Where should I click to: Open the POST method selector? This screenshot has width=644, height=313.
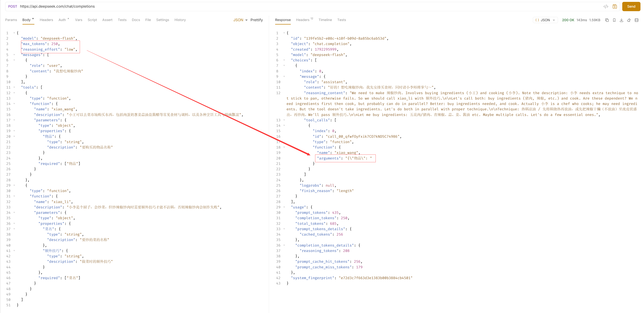tap(12, 7)
